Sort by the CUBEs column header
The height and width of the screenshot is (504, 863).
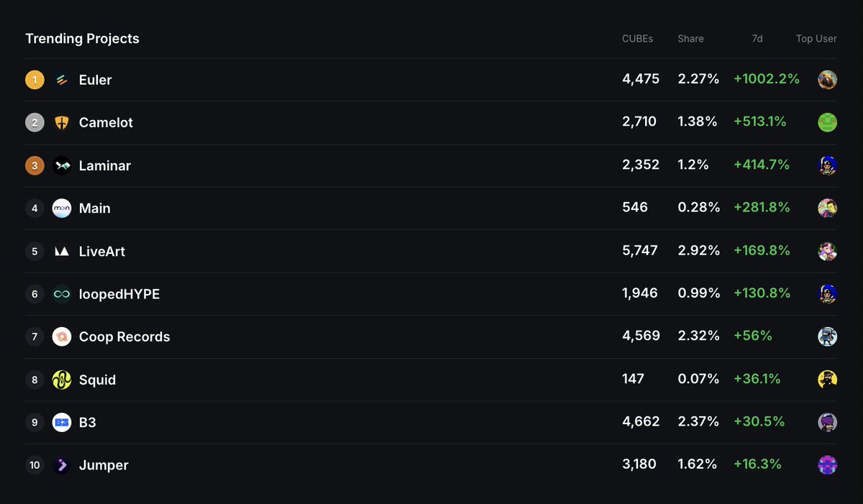click(637, 39)
